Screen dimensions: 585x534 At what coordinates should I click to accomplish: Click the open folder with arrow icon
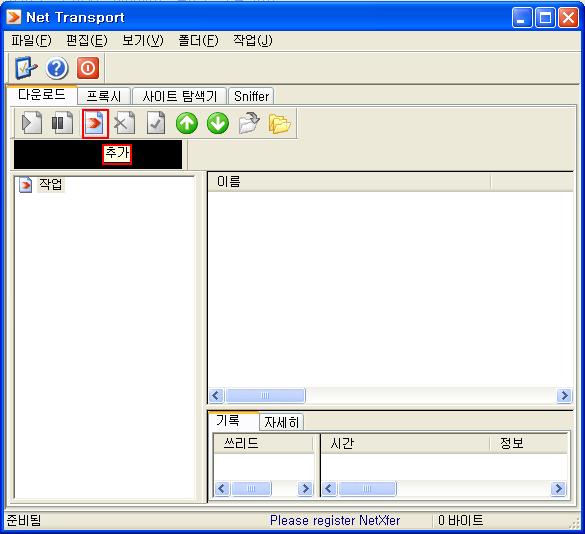pyautogui.click(x=249, y=123)
